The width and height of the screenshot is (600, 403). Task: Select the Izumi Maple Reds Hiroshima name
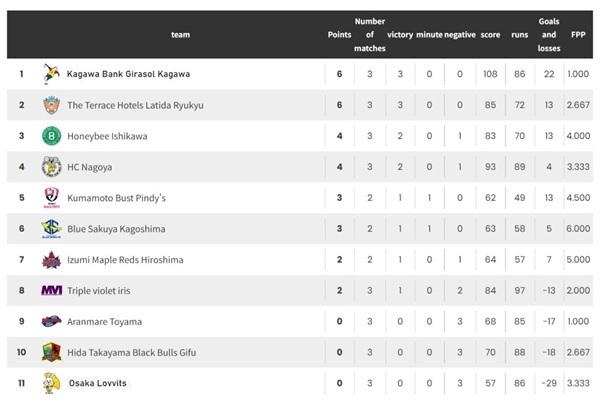(x=125, y=260)
